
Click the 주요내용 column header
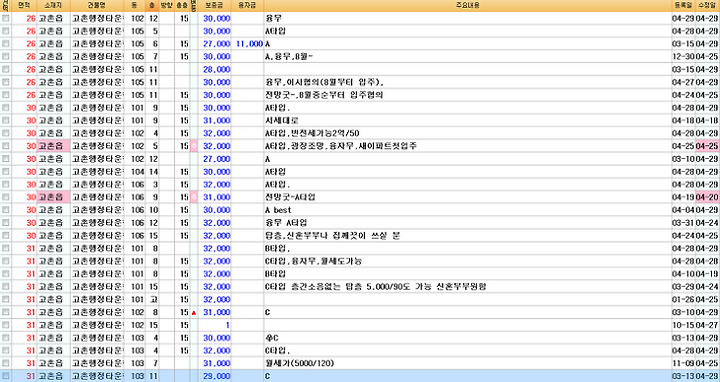[x=467, y=6]
